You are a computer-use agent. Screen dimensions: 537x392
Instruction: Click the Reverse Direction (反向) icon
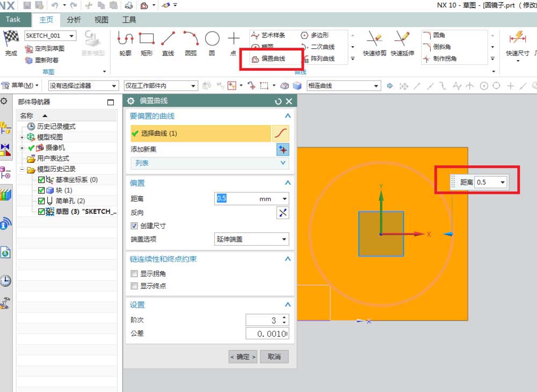pyautogui.click(x=282, y=213)
